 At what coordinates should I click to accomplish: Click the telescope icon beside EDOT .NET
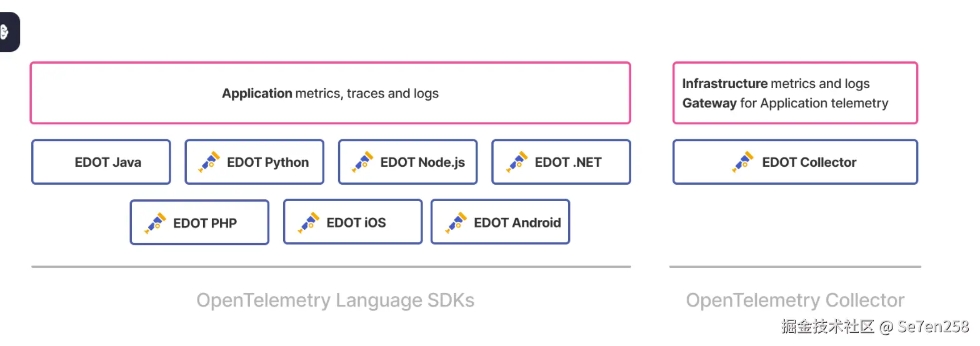[x=516, y=162]
